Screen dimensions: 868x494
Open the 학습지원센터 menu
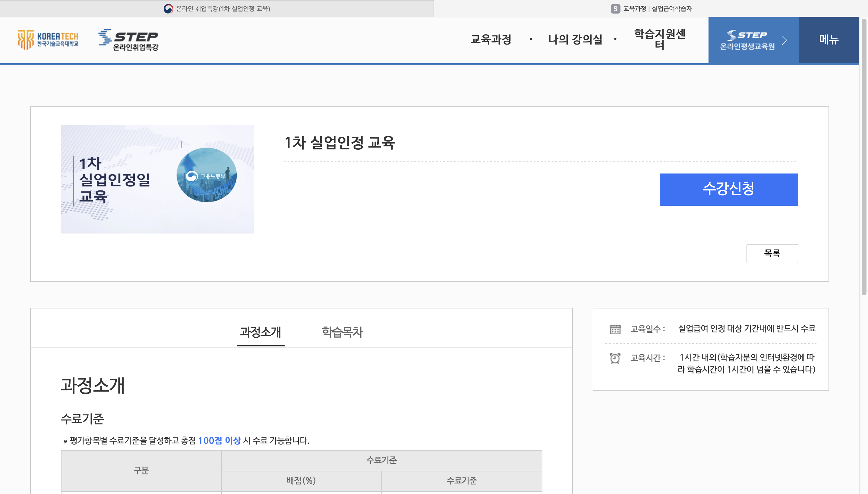point(659,39)
